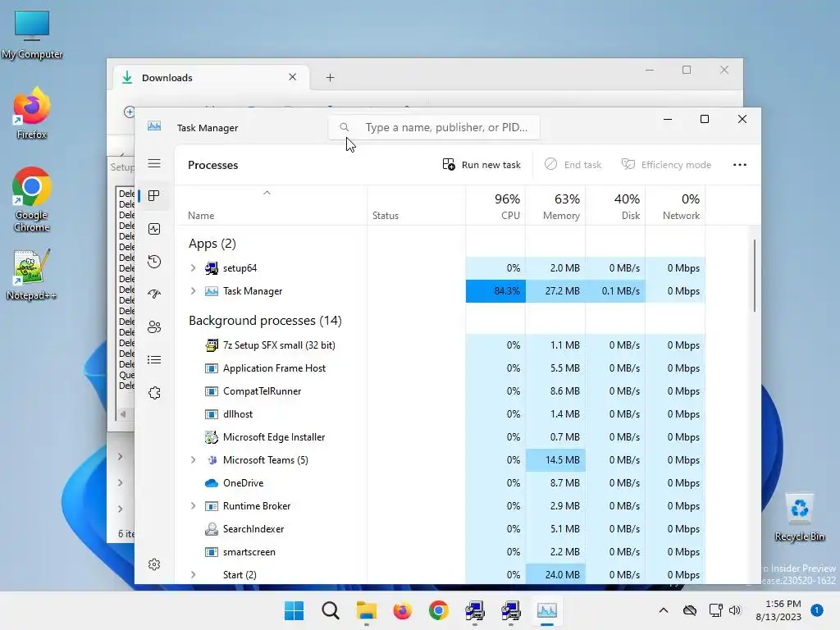840x630 pixels.
Task: Click the 27.2 MB memory cell
Action: (x=555, y=291)
